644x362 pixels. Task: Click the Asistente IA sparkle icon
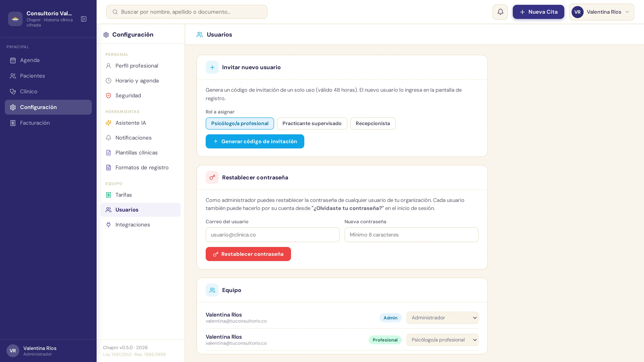[x=108, y=123]
